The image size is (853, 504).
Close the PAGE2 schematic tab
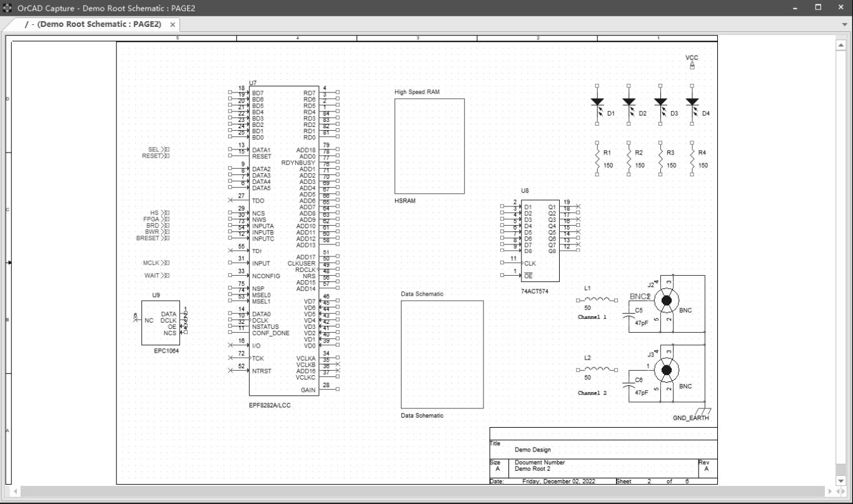173,25
